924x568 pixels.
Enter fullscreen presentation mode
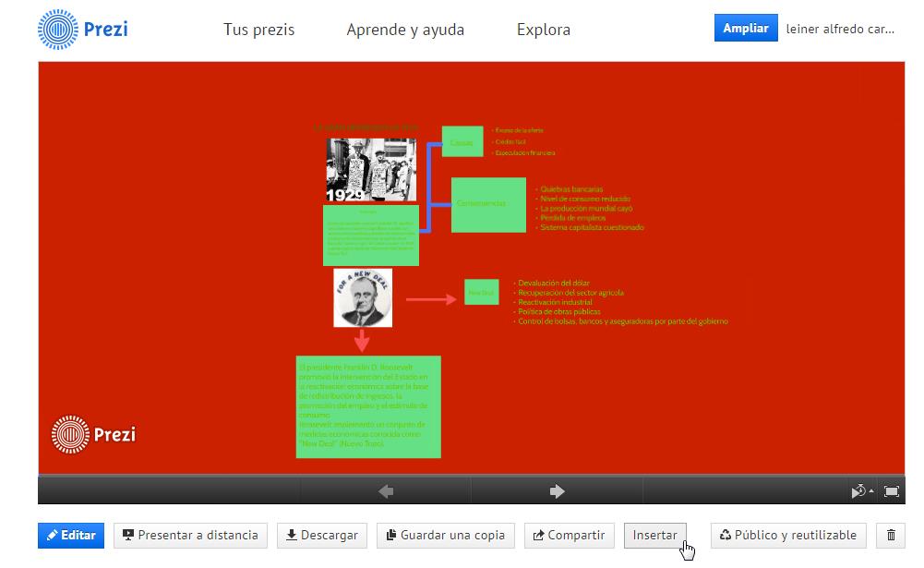[892, 491]
